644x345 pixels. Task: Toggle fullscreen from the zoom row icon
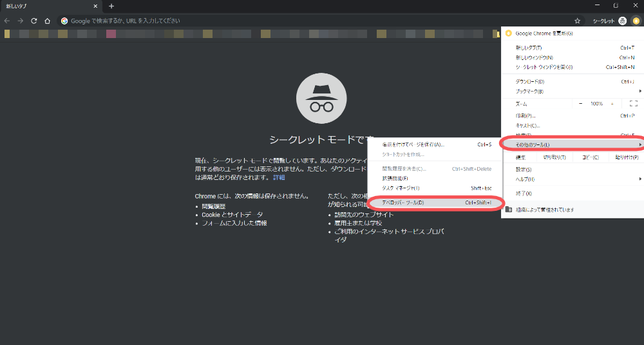tap(633, 104)
